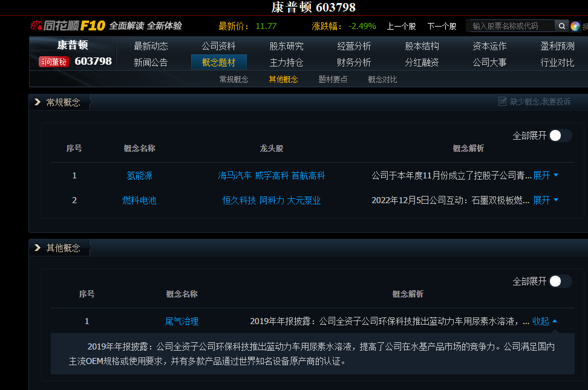This screenshot has height=390, width=588.
Task: Open the 尾气治理 concept link
Action: pos(182,322)
